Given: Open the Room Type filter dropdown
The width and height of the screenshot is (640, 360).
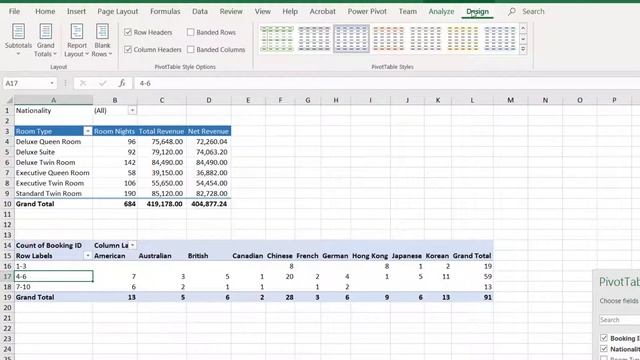Looking at the screenshot, I should point(87,131).
